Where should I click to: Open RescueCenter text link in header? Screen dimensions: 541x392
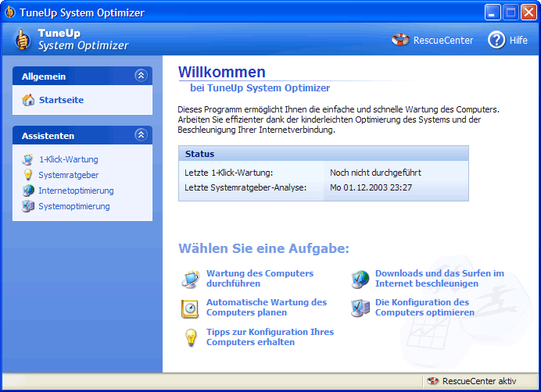443,41
